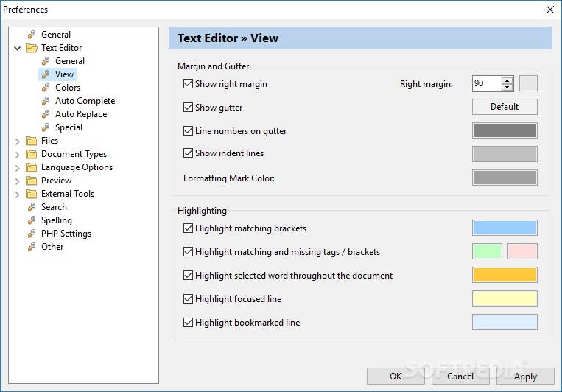This screenshot has height=392, width=562.
Task: Click the Default button
Action: [505, 107]
